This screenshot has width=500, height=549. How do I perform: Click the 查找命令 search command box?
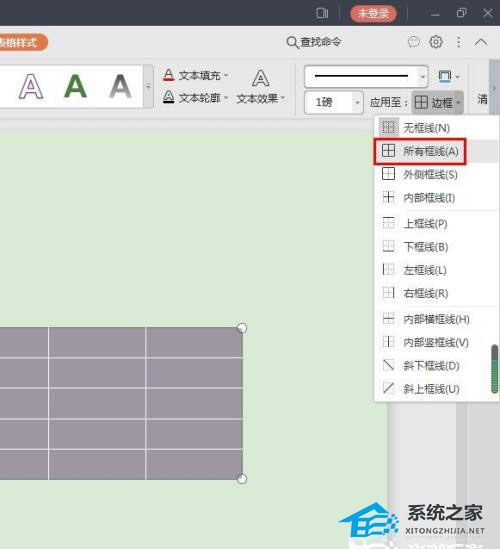click(x=314, y=42)
